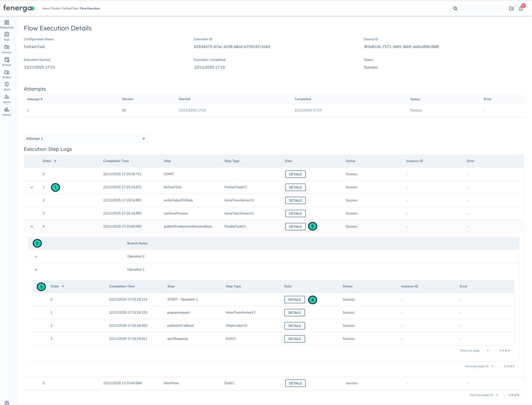Go to Reviews via the sidebar icon
Screen dimensions: 532x405
pos(7,61)
